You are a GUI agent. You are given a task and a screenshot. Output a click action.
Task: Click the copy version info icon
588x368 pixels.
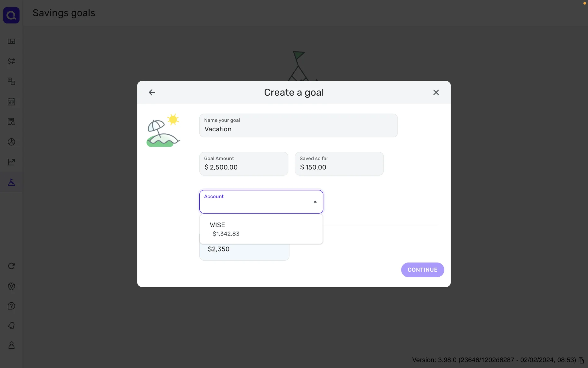581,361
